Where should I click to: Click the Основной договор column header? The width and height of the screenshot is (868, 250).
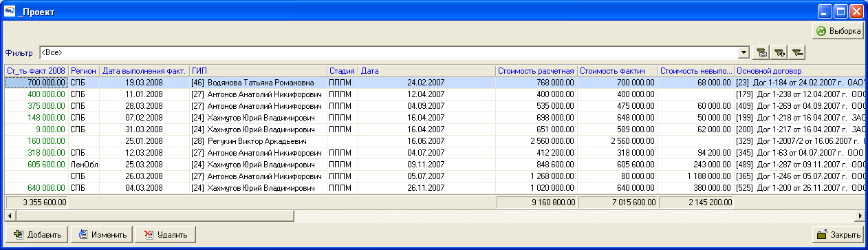(799, 71)
